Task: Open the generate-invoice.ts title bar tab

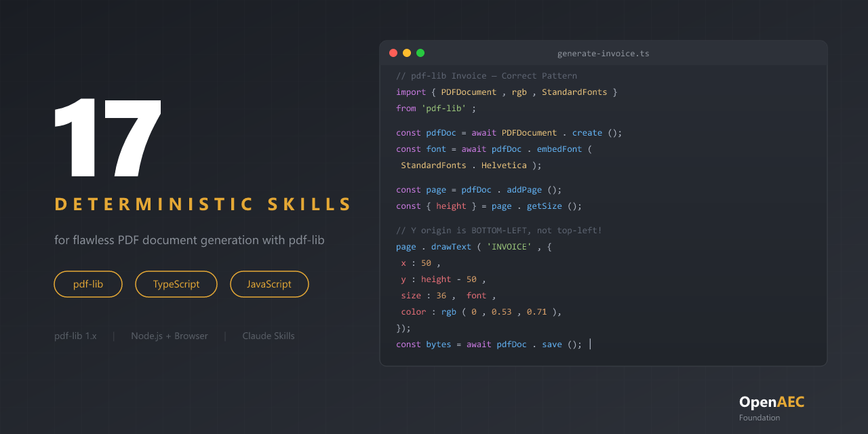Action: click(603, 53)
